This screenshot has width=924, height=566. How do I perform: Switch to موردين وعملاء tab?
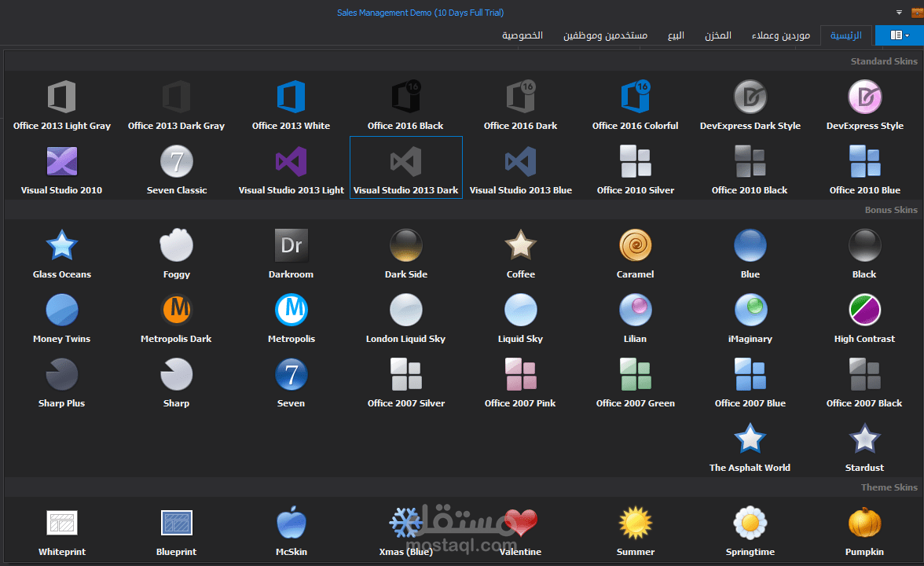click(781, 35)
